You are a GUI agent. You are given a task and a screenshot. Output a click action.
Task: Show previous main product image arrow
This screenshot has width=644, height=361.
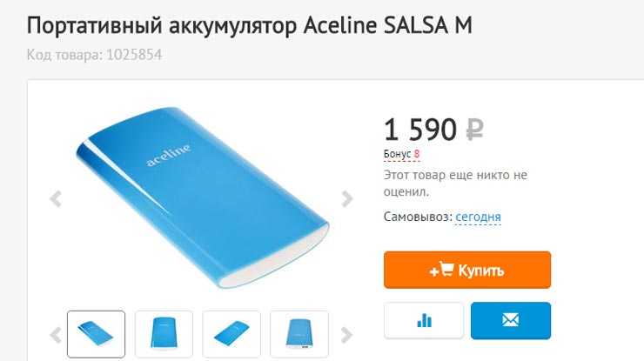click(x=56, y=199)
